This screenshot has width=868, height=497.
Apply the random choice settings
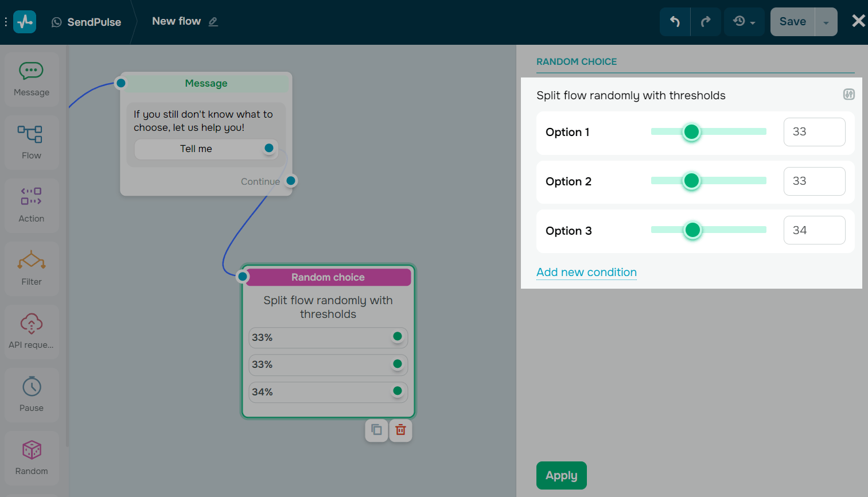pyautogui.click(x=561, y=475)
